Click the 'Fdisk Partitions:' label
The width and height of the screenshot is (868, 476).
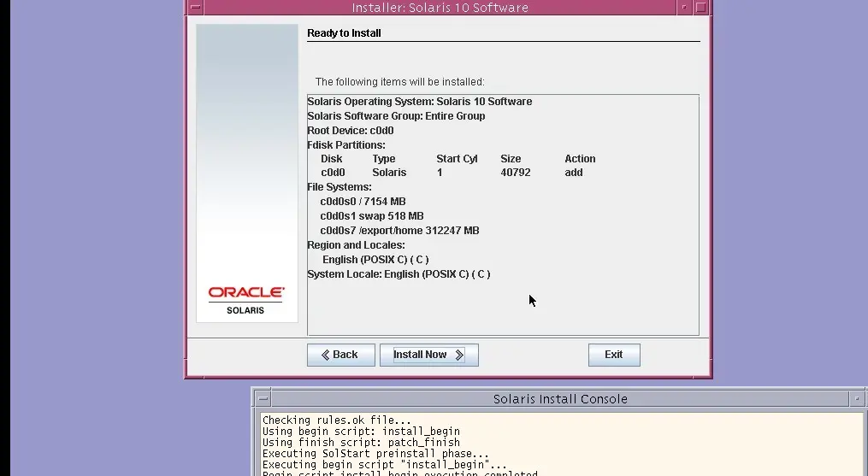point(346,145)
